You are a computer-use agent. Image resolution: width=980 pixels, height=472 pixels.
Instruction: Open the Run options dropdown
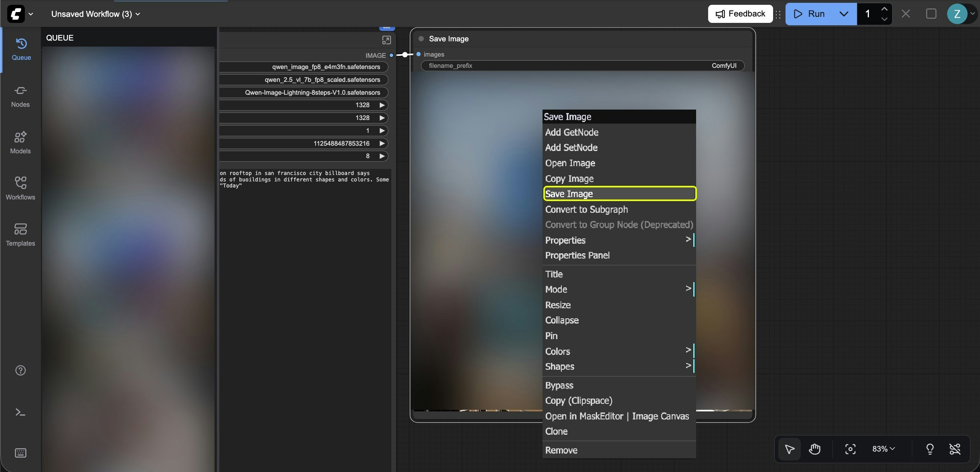843,14
